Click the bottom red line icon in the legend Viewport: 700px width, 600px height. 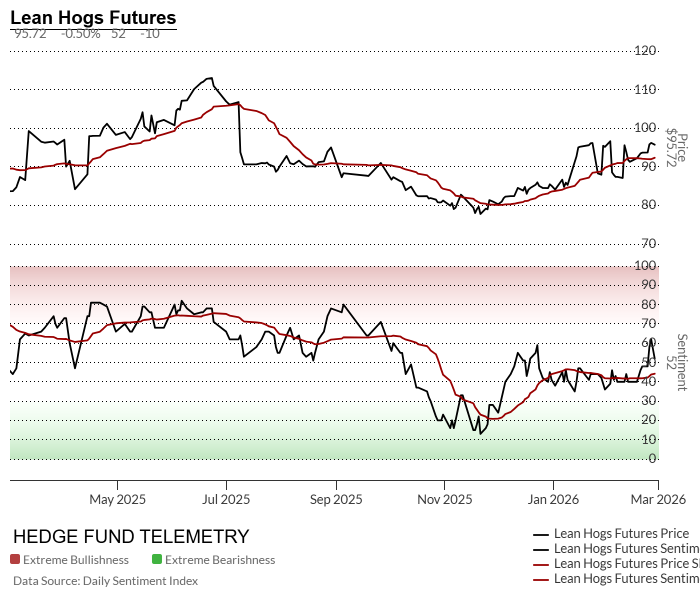(x=541, y=579)
